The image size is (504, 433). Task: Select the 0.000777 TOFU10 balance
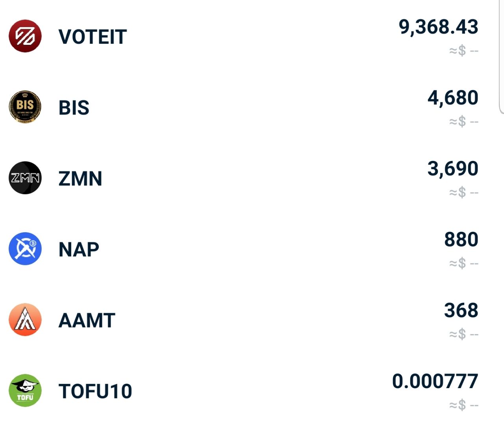coord(435,381)
